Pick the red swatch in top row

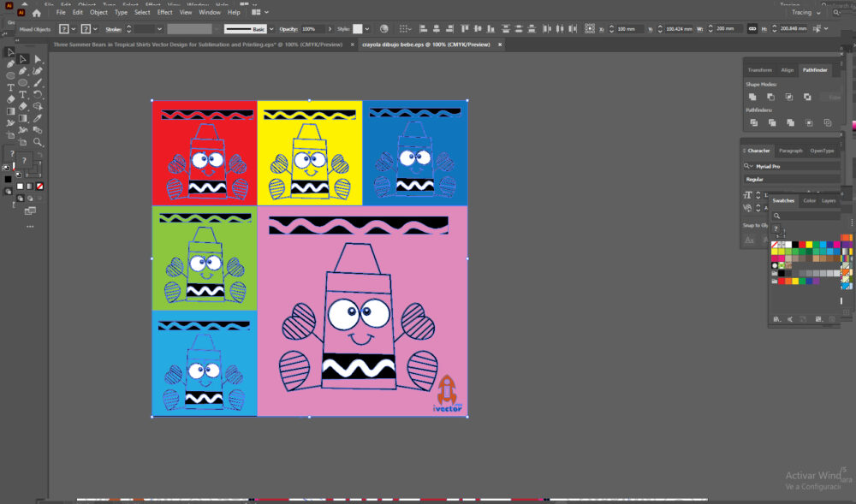tap(802, 245)
